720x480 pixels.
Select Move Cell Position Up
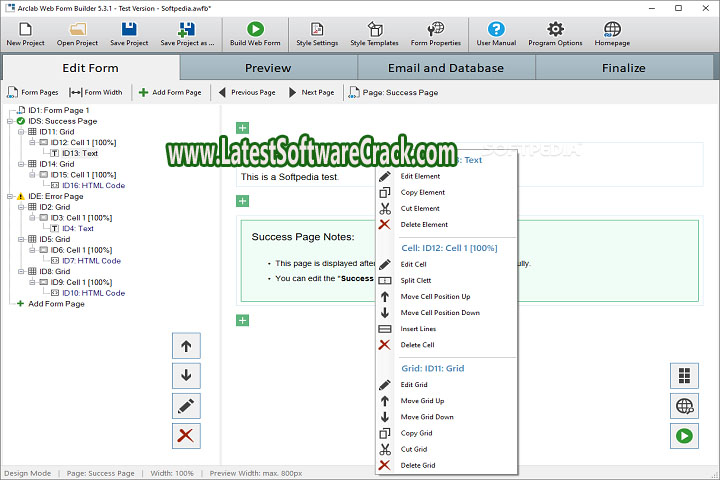(446, 297)
